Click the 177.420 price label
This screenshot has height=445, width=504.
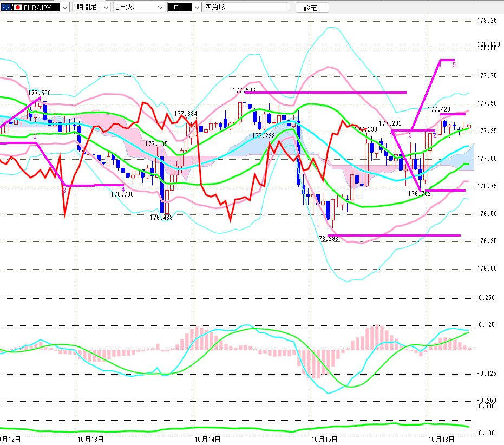438,109
